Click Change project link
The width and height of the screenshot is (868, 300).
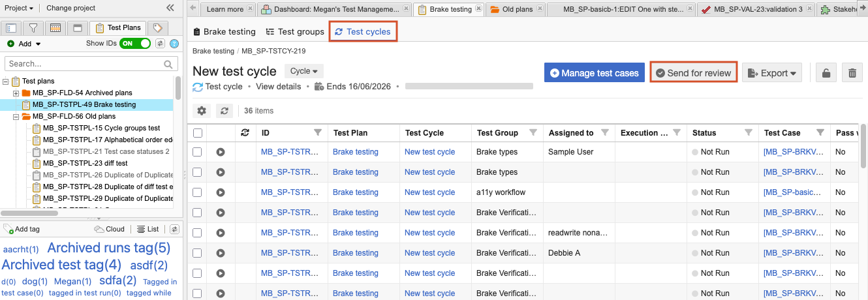[x=71, y=8]
